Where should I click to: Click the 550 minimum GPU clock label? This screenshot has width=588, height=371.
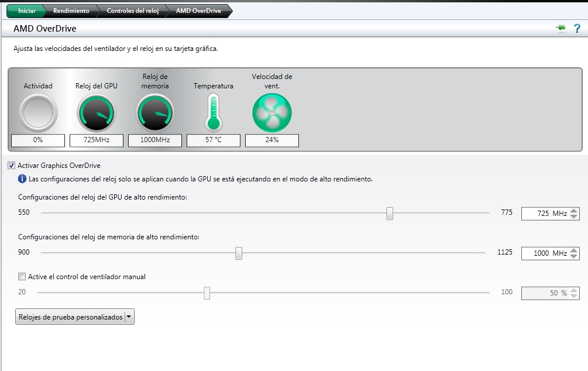(x=23, y=212)
